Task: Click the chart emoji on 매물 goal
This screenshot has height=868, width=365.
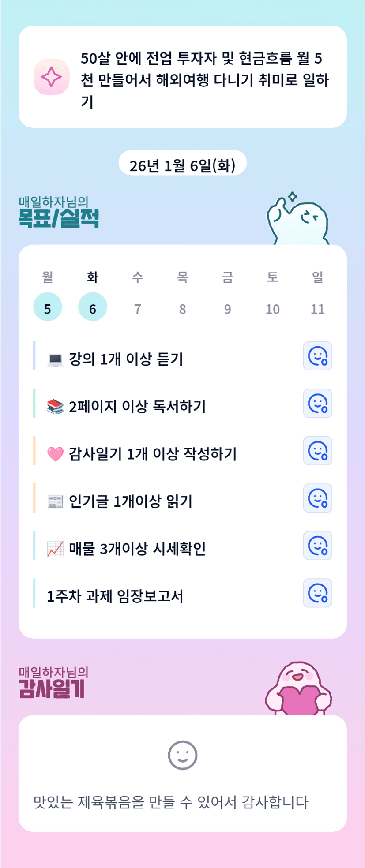Action: (55, 549)
